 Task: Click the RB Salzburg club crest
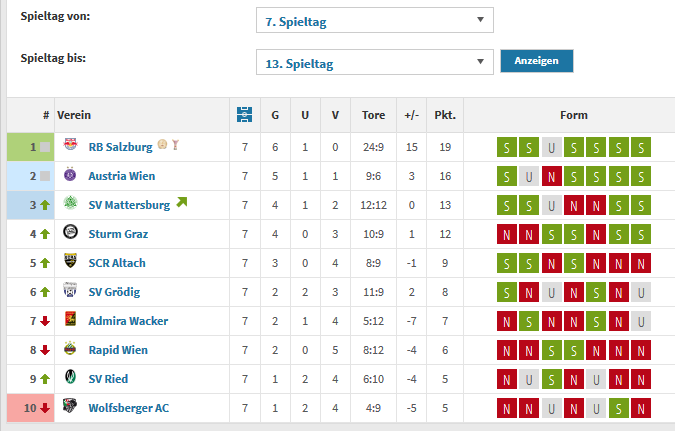pyautogui.click(x=70, y=144)
